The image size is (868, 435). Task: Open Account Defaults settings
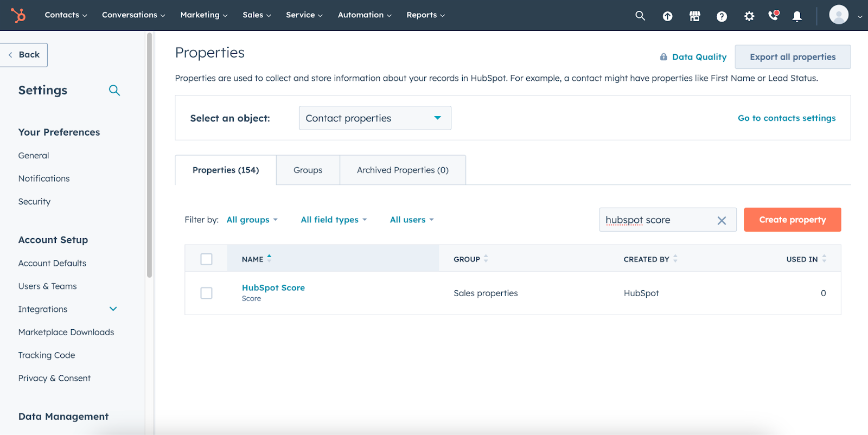(x=52, y=263)
